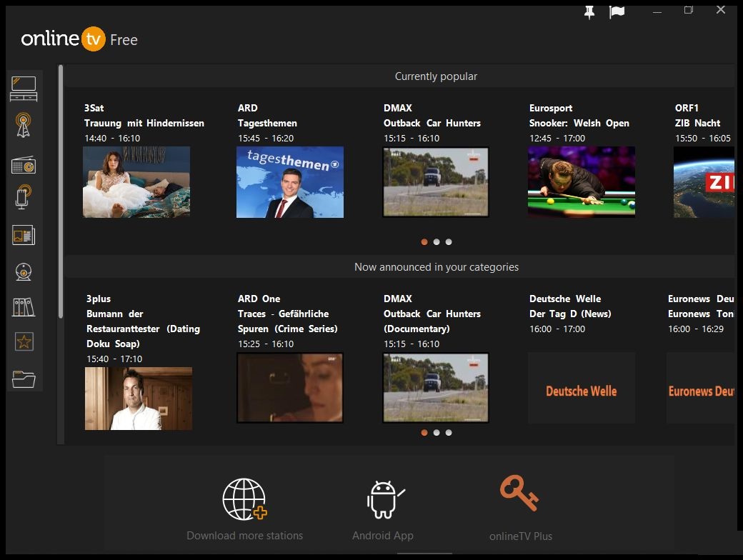The width and height of the screenshot is (743, 560).
Task: Select third page dot under Now announced
Action: tap(449, 433)
